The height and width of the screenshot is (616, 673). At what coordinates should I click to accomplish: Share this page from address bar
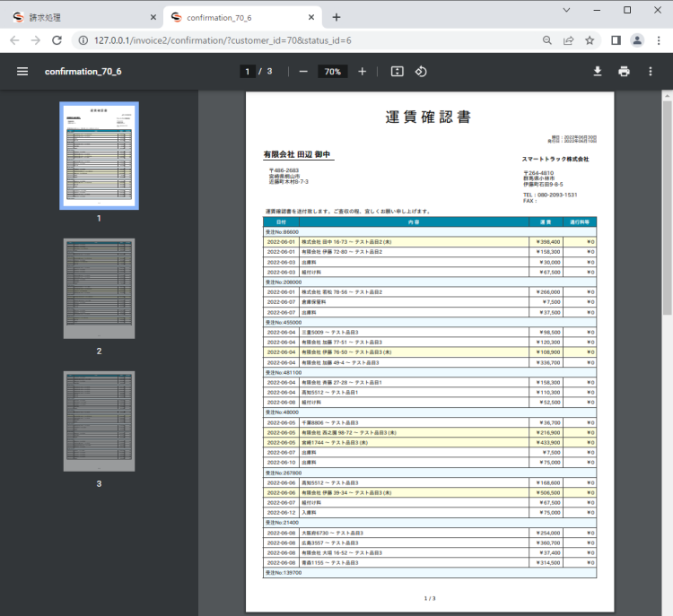pyautogui.click(x=568, y=40)
